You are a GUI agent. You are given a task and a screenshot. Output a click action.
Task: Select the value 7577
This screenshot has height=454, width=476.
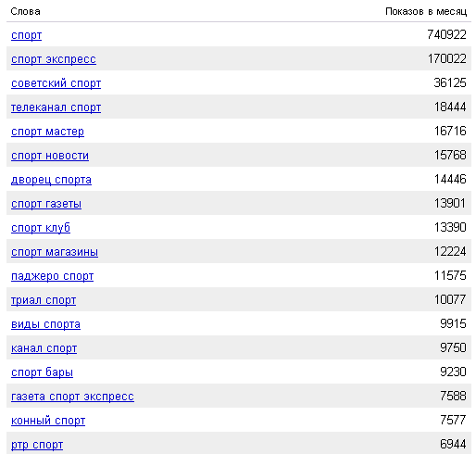453,420
